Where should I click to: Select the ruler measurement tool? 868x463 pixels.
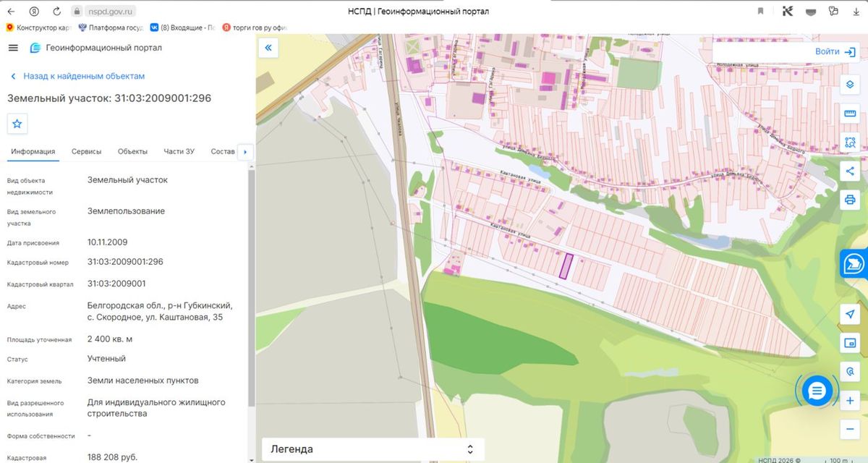pos(851,114)
